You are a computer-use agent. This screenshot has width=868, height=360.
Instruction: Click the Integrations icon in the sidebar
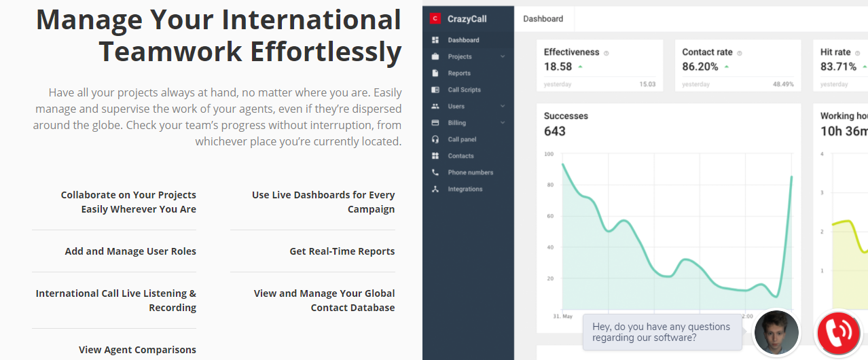point(435,189)
